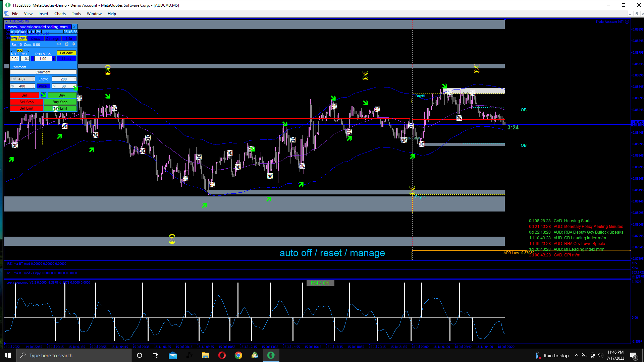Open the Settings tab in trade panel
The width and height of the screenshot is (644, 362).
click(x=53, y=39)
